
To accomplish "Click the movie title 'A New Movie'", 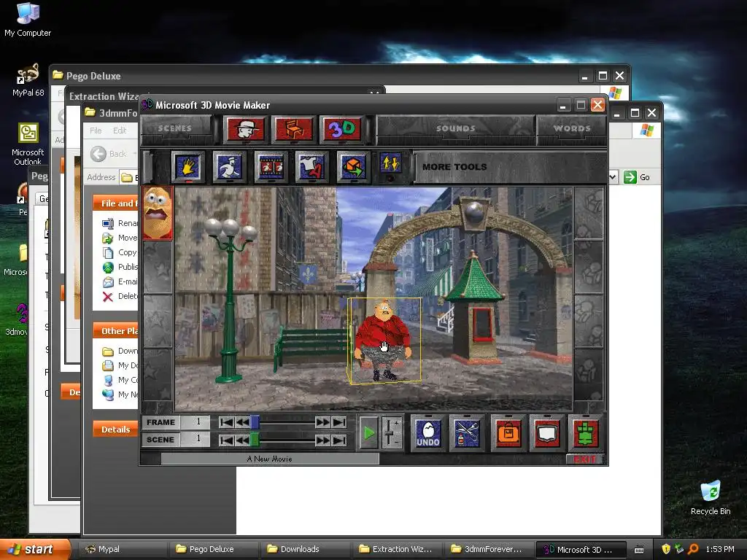I will click(x=270, y=459).
